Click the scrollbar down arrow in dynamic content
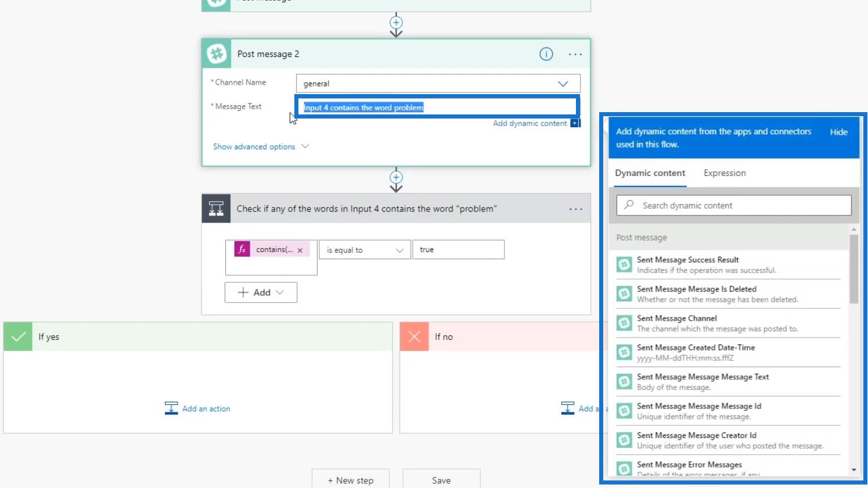This screenshot has height=488, width=868. click(x=853, y=469)
